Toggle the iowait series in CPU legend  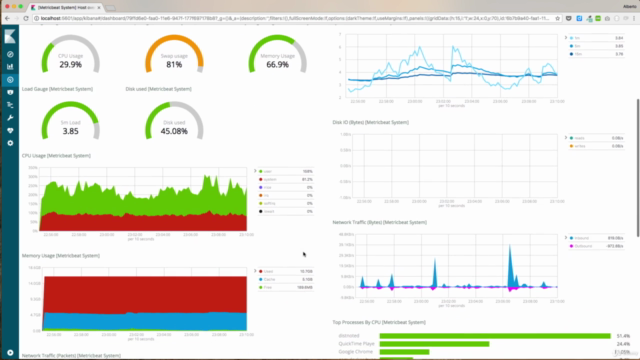click(x=286, y=211)
